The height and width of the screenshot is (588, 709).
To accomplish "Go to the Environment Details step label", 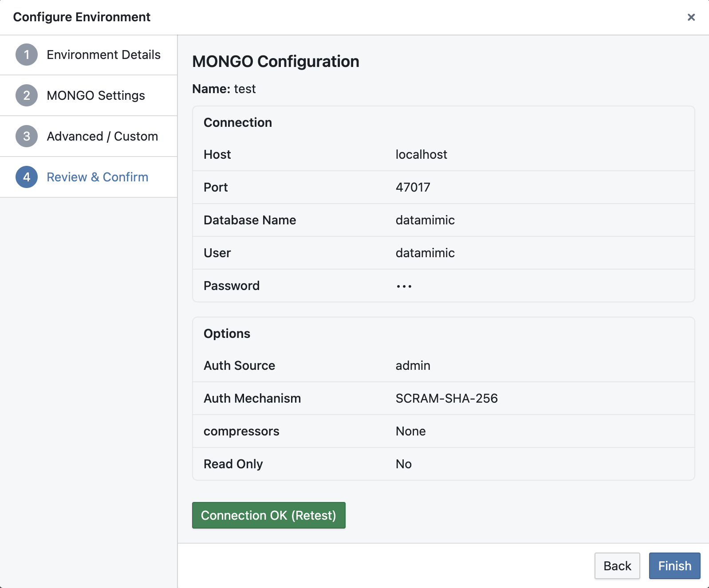I will coord(103,55).
